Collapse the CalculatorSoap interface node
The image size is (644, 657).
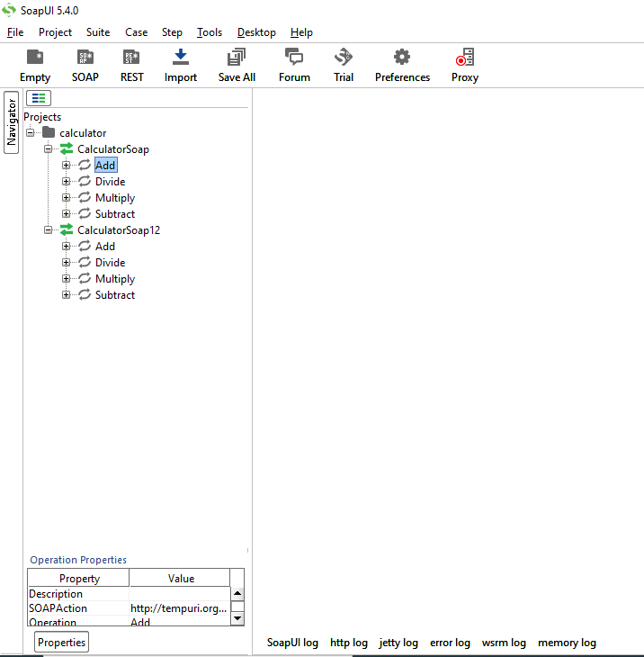[x=49, y=148]
